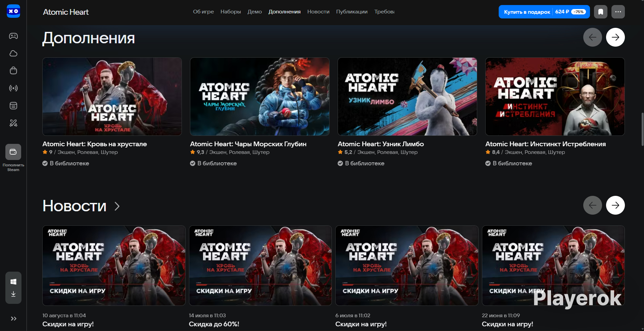Click title Atomic Heart: Инстинкт Истребления
This screenshot has height=331, width=644.
[x=546, y=144]
